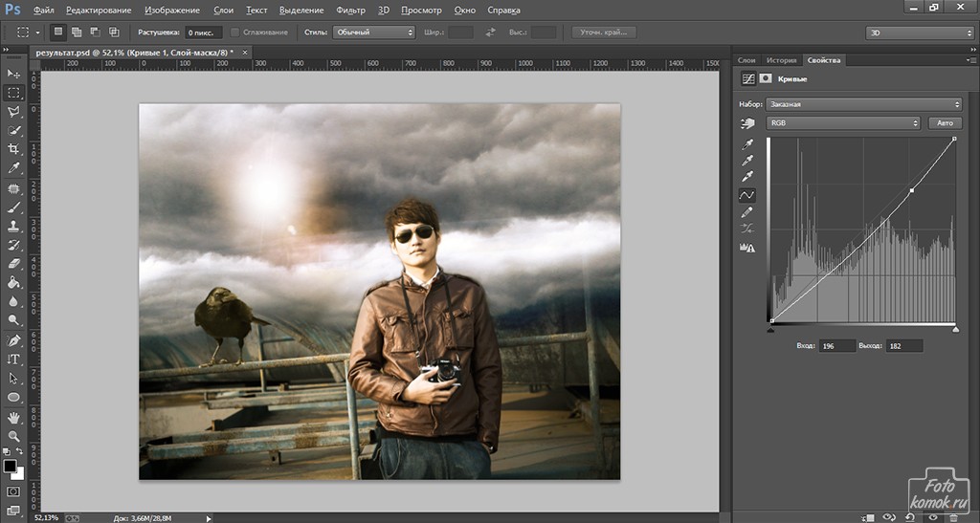
Task: Expand the Стиль dropdown set to Обычный
Action: [x=373, y=33]
